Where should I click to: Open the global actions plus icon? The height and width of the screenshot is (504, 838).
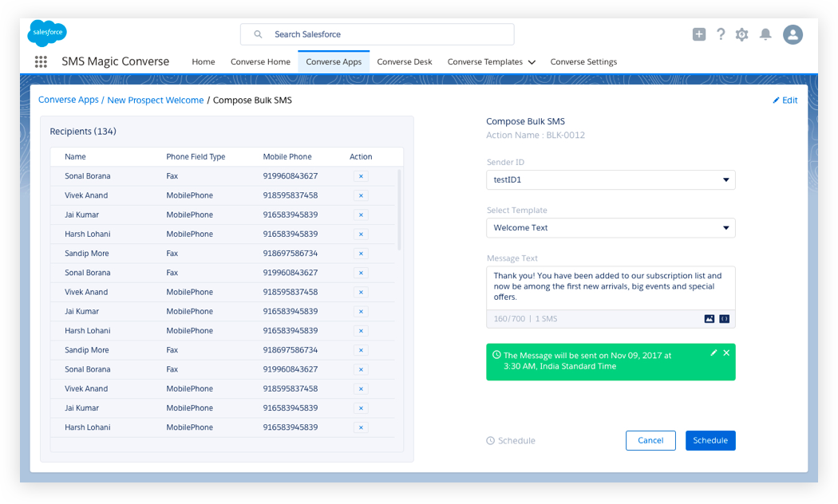[699, 34]
